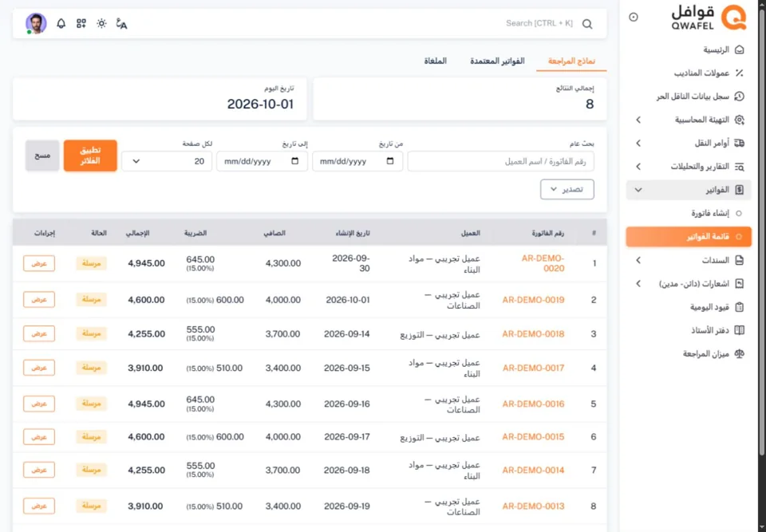Viewport: 766px width, 532px height.
Task: Click the من تاريخ date field
Action: pyautogui.click(x=357, y=161)
